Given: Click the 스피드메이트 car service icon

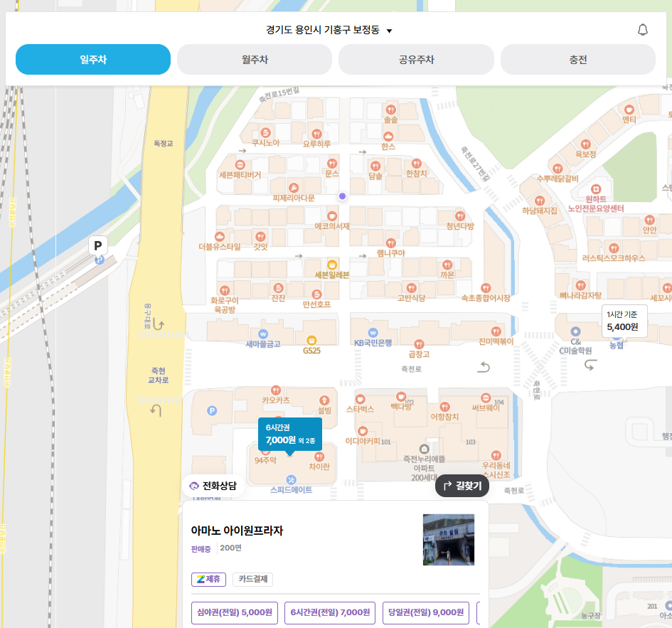Looking at the screenshot, I should pyautogui.click(x=291, y=479).
